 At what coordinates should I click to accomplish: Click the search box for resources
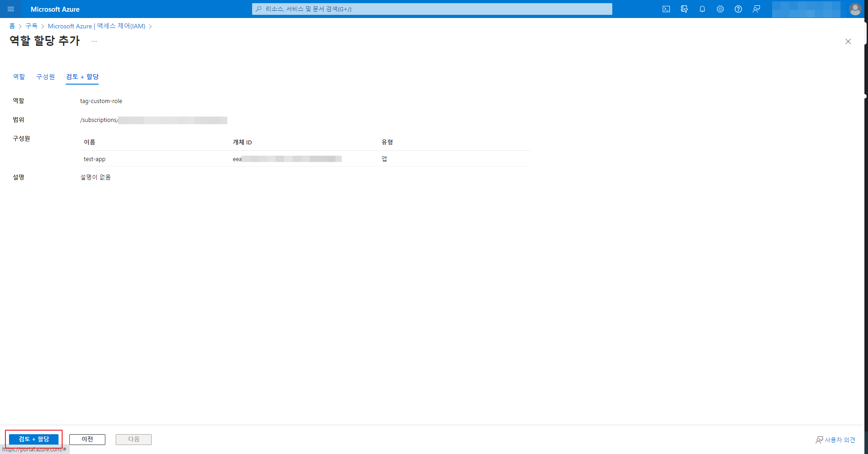click(x=432, y=9)
